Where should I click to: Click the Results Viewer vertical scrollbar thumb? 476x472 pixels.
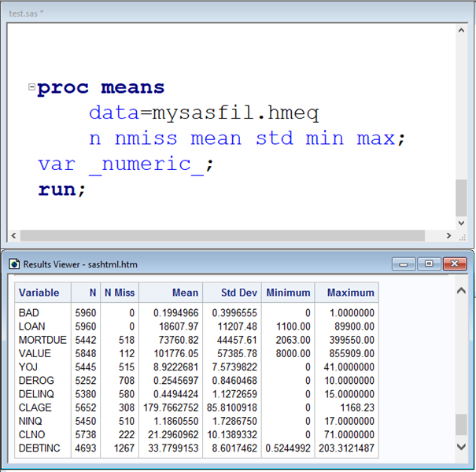point(462,425)
